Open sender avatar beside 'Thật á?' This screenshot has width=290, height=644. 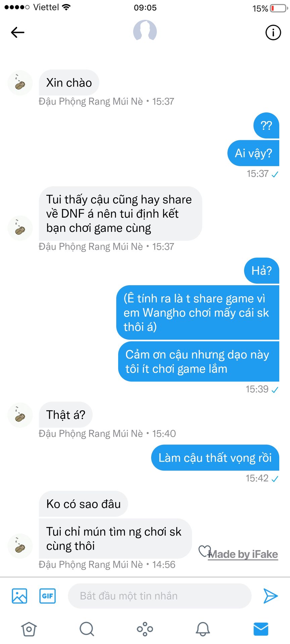coord(20,415)
